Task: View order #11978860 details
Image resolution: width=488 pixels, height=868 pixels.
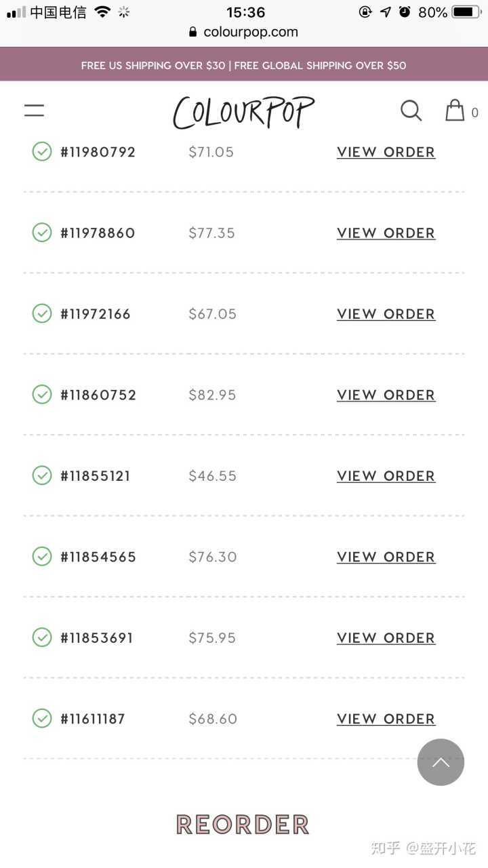Action: [386, 233]
